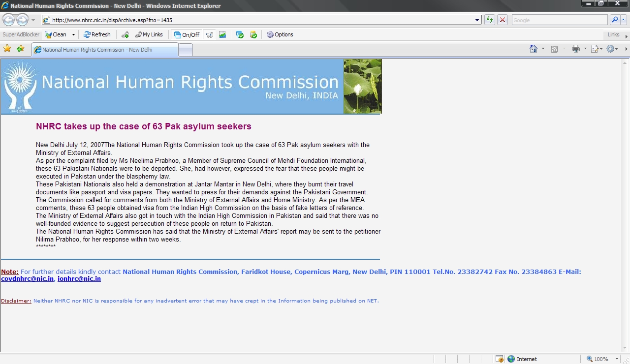The height and width of the screenshot is (364, 630).
Task: Click the sound blocker icon after On/Off
Action: 210,34
